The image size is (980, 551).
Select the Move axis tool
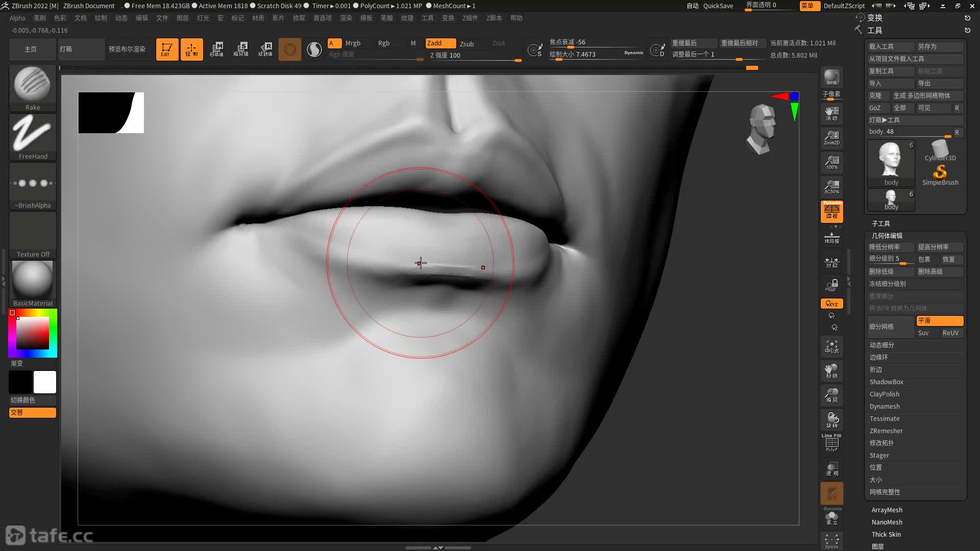216,49
